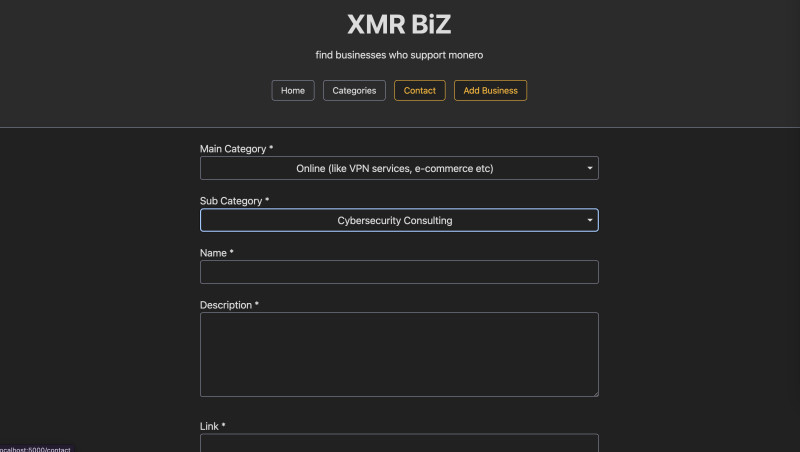This screenshot has height=452, width=800.
Task: Click the Name field label
Action: point(216,253)
